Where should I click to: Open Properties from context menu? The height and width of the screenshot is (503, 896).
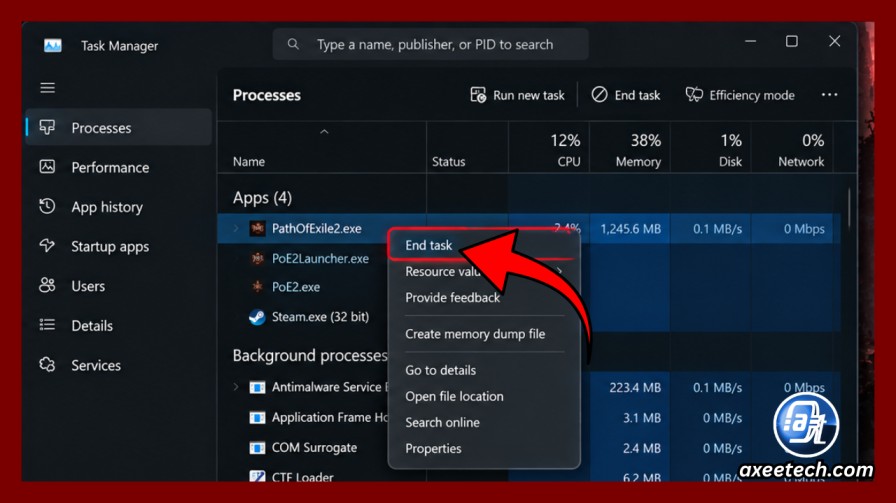pos(433,449)
